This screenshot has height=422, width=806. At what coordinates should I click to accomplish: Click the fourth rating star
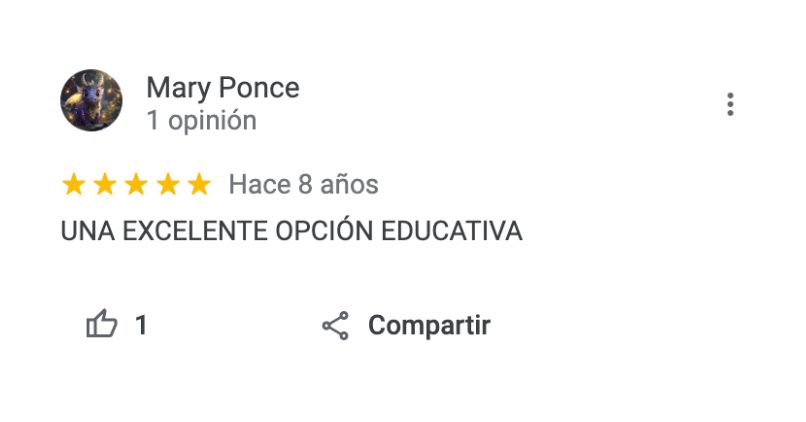(x=168, y=185)
